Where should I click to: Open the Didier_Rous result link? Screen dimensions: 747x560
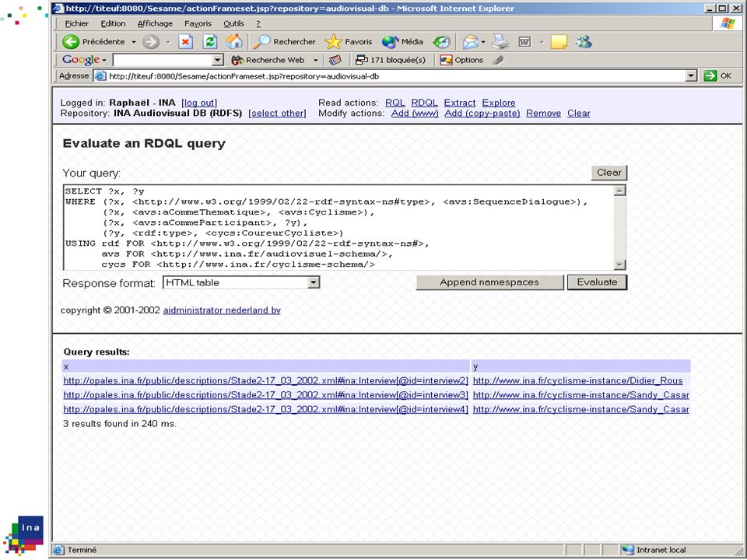(578, 381)
